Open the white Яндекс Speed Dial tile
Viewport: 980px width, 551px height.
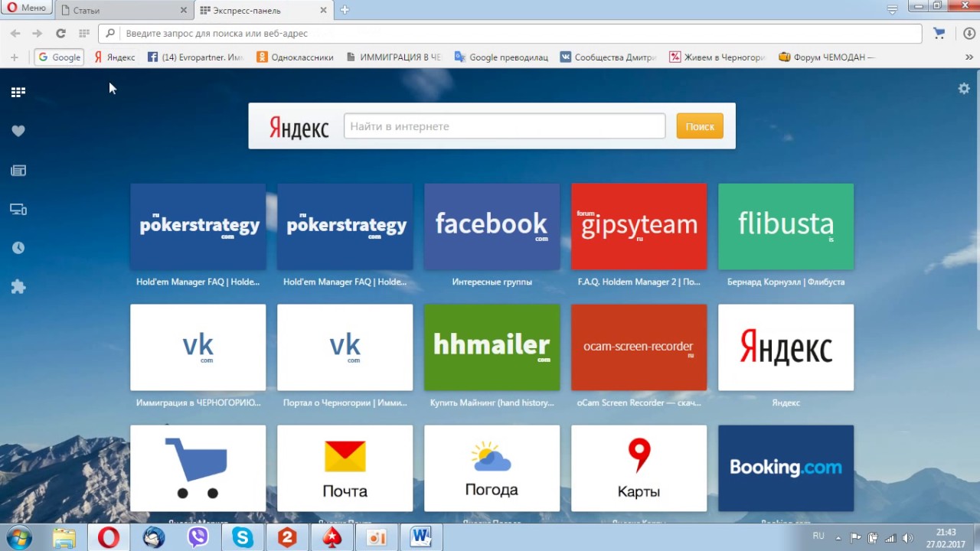pos(786,347)
